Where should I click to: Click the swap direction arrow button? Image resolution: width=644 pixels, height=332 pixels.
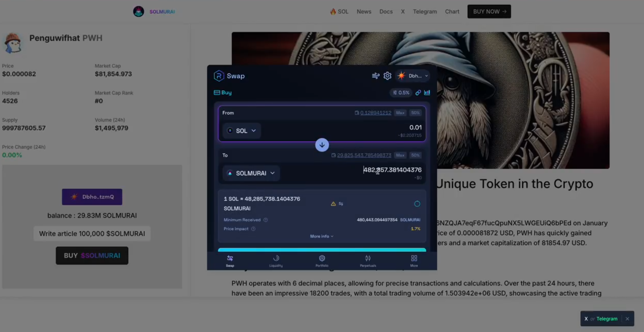(322, 145)
